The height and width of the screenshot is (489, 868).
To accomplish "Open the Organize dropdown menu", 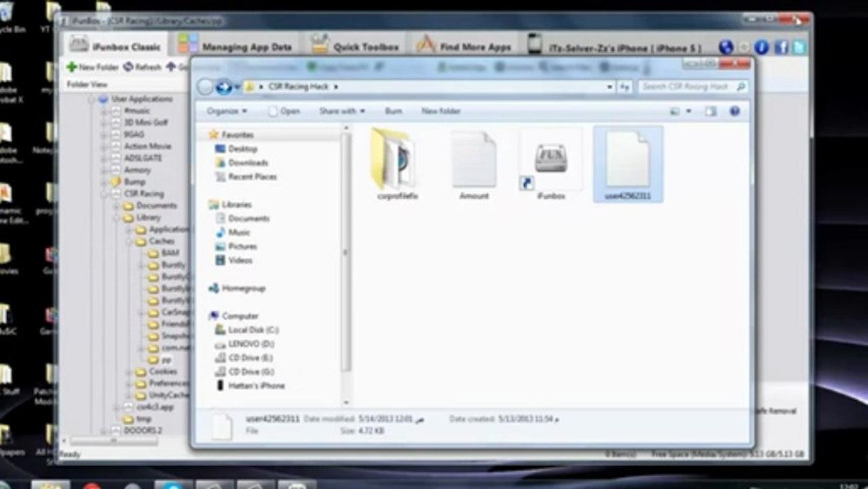I will 227,111.
